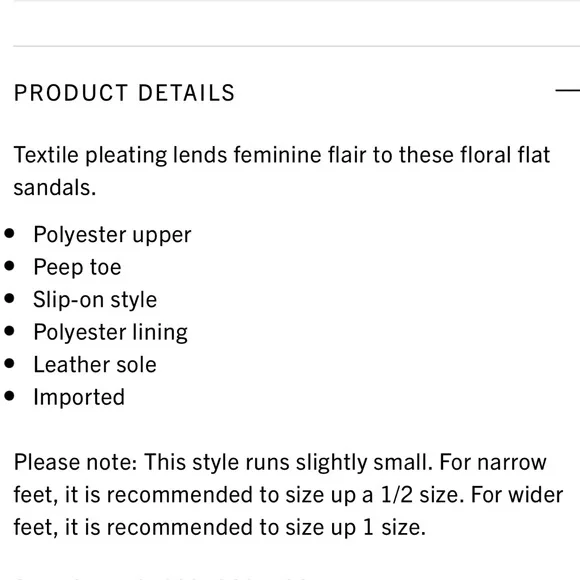Click the bullet beside Polyester lining
Screen dimensions: 580x580
click(x=9, y=331)
